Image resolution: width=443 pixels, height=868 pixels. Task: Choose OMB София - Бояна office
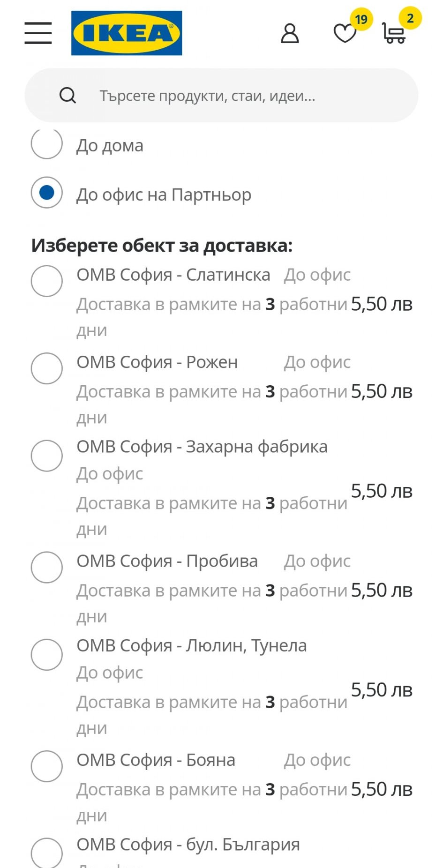tap(47, 766)
